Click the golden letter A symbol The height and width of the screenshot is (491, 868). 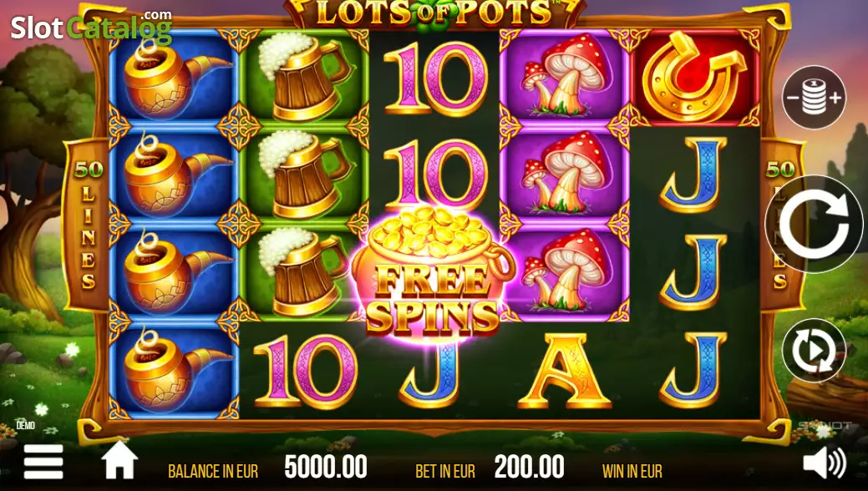(x=564, y=371)
